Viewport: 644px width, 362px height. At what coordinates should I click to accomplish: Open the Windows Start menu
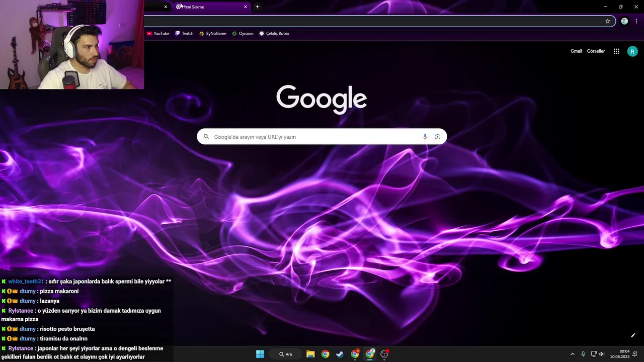[x=260, y=354]
